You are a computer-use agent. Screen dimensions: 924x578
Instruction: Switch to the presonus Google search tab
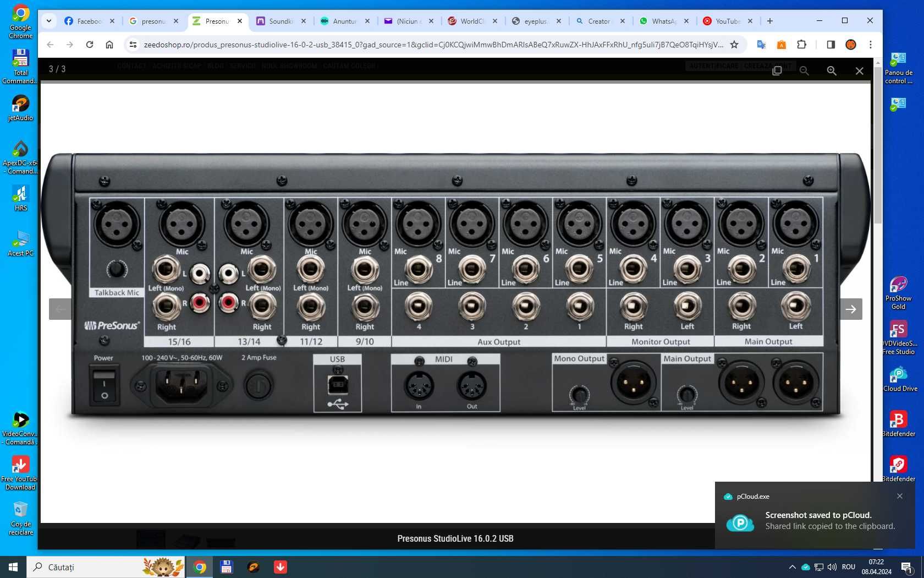[x=153, y=21]
